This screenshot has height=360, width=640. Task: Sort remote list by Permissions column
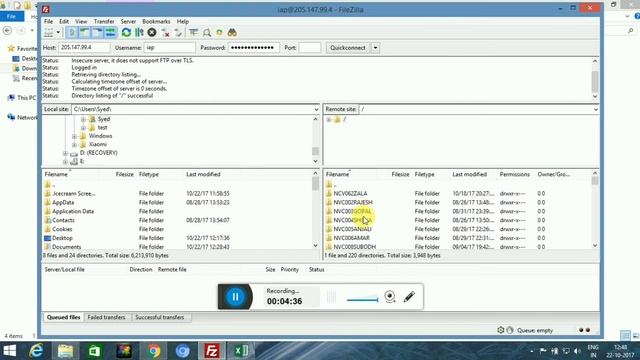pyautogui.click(x=515, y=174)
